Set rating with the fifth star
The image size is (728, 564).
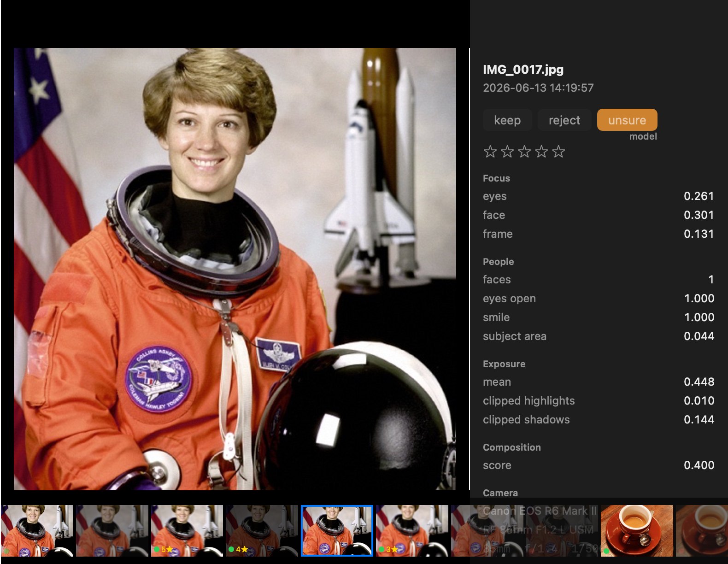tap(558, 151)
